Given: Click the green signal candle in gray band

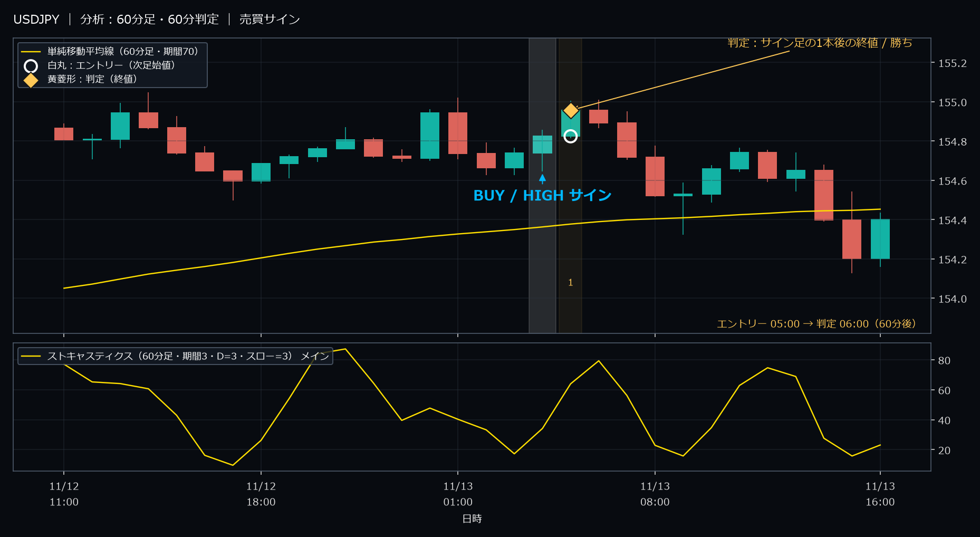Looking at the screenshot, I should 542,145.
